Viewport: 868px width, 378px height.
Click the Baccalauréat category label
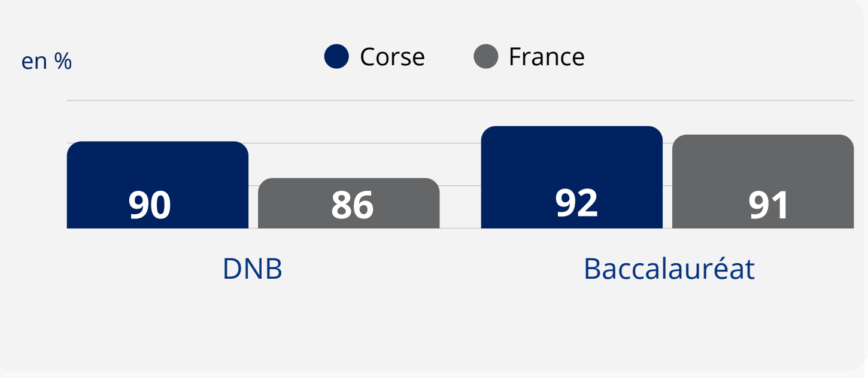click(669, 269)
